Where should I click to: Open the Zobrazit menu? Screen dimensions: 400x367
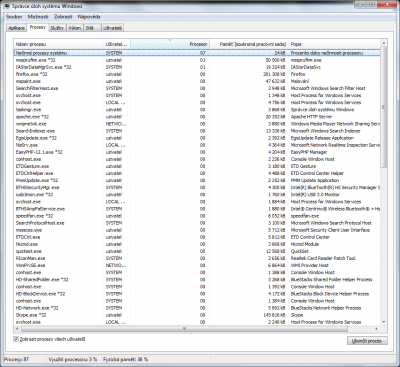(63, 17)
